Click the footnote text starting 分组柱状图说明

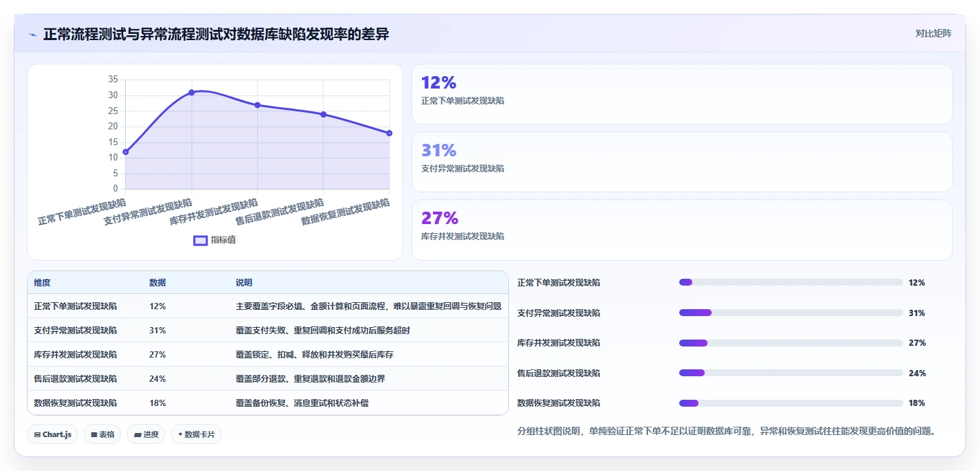pos(727,431)
